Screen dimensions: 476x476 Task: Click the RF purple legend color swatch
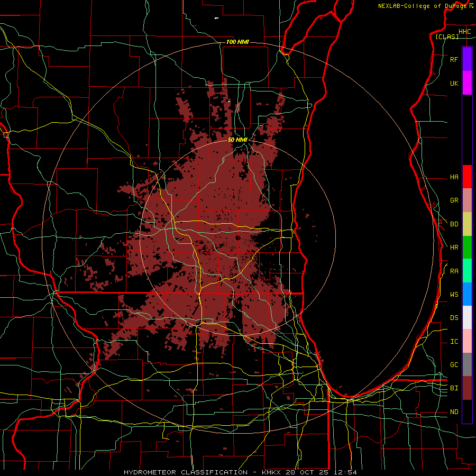pyautogui.click(x=467, y=59)
